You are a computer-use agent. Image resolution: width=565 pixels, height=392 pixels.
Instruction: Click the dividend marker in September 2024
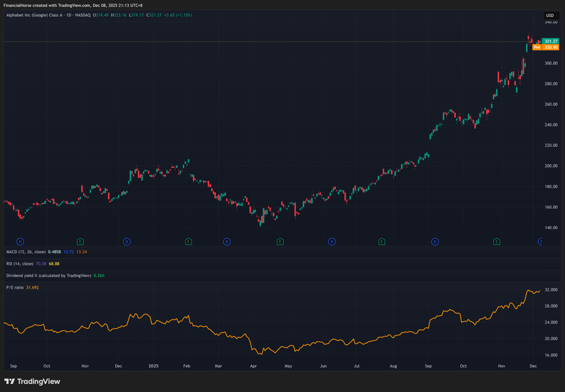point(20,241)
